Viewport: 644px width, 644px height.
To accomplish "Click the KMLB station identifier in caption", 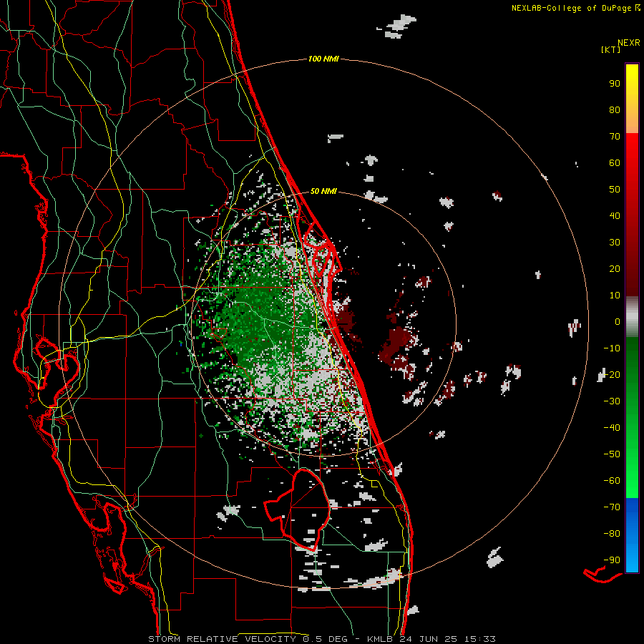I will click(380, 639).
